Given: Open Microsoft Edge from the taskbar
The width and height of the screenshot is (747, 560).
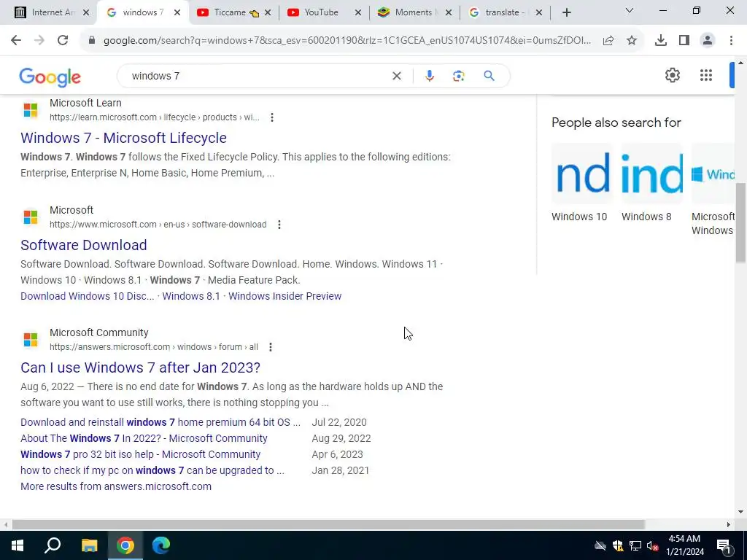Looking at the screenshot, I should pyautogui.click(x=161, y=545).
